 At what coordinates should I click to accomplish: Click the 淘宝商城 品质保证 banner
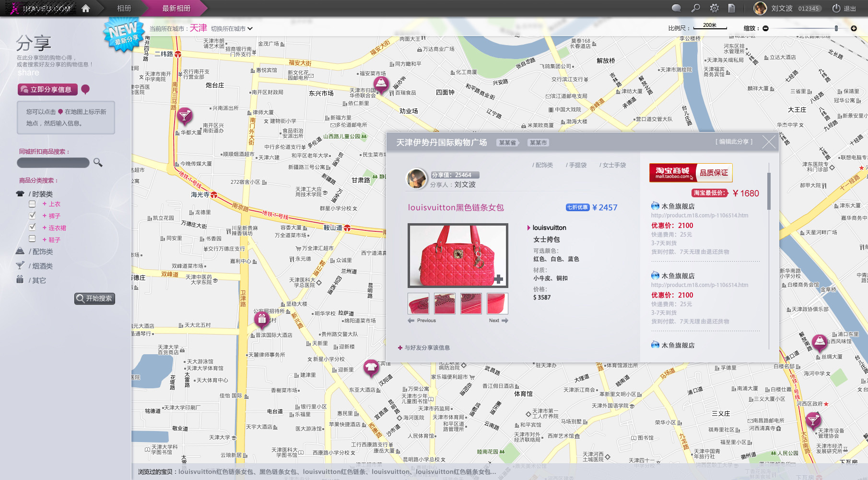pyautogui.click(x=691, y=173)
